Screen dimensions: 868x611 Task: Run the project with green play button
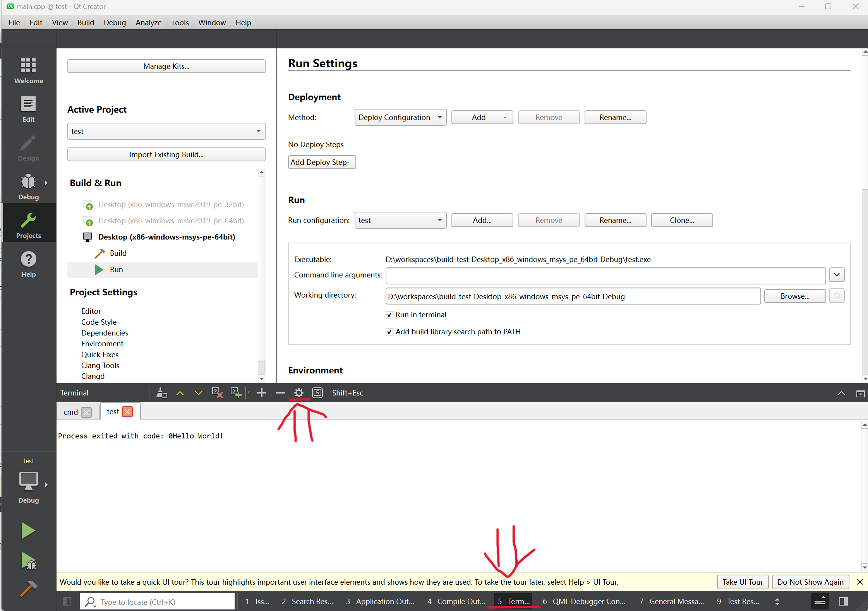coord(28,530)
